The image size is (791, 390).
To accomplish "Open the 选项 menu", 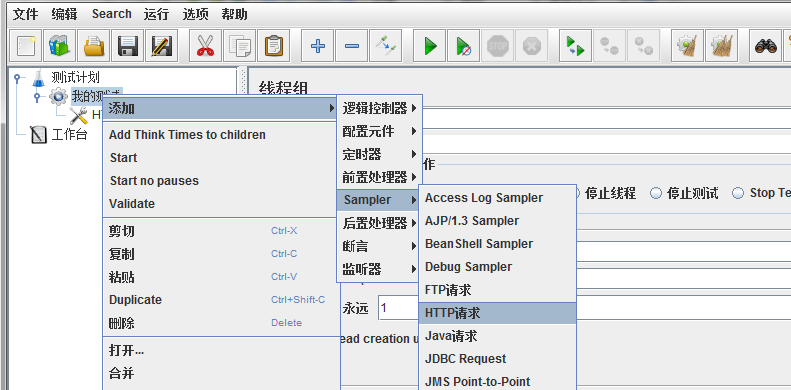I will [x=195, y=14].
